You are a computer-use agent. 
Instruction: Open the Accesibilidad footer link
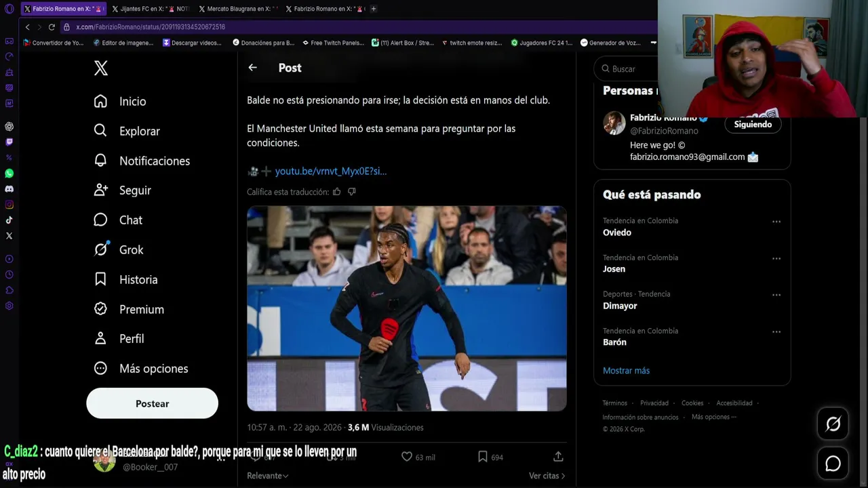[734, 403]
